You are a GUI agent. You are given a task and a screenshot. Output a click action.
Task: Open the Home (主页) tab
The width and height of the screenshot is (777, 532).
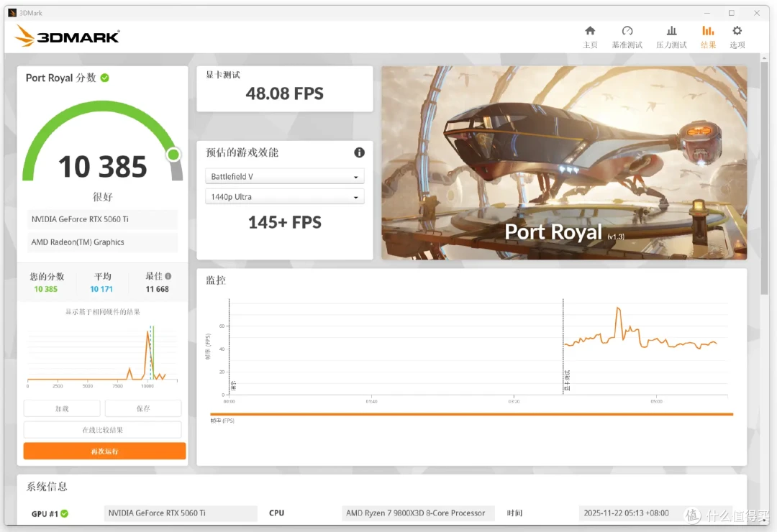(x=590, y=37)
